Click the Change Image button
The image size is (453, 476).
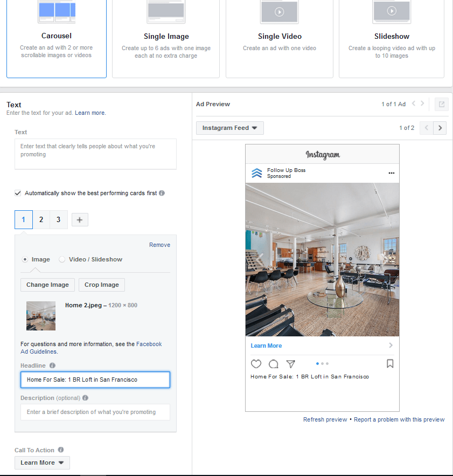coord(47,285)
